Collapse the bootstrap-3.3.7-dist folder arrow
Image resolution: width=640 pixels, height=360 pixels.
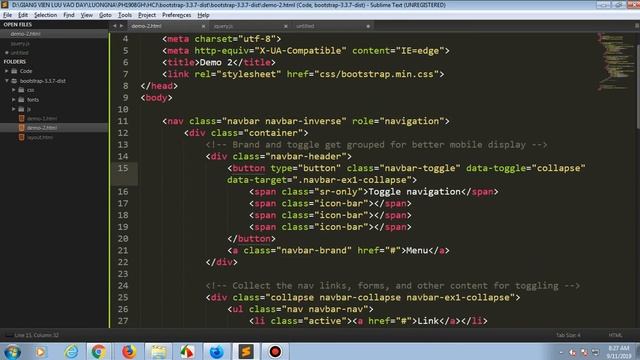coord(7,81)
